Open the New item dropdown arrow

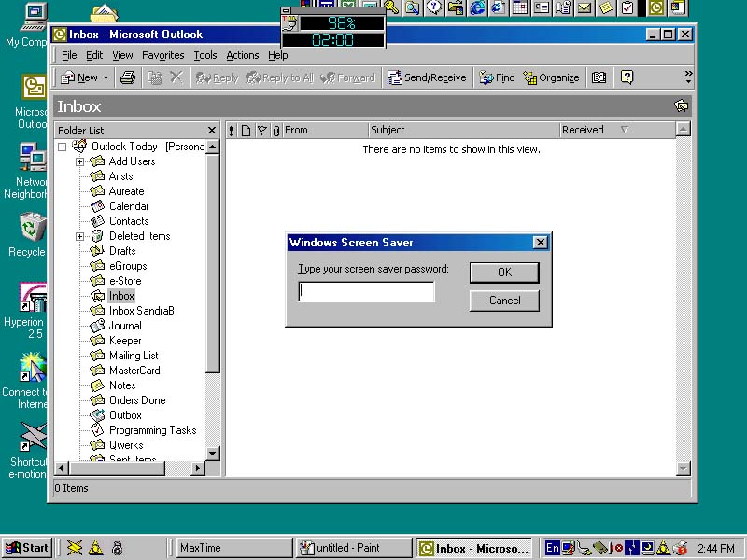pos(106,77)
